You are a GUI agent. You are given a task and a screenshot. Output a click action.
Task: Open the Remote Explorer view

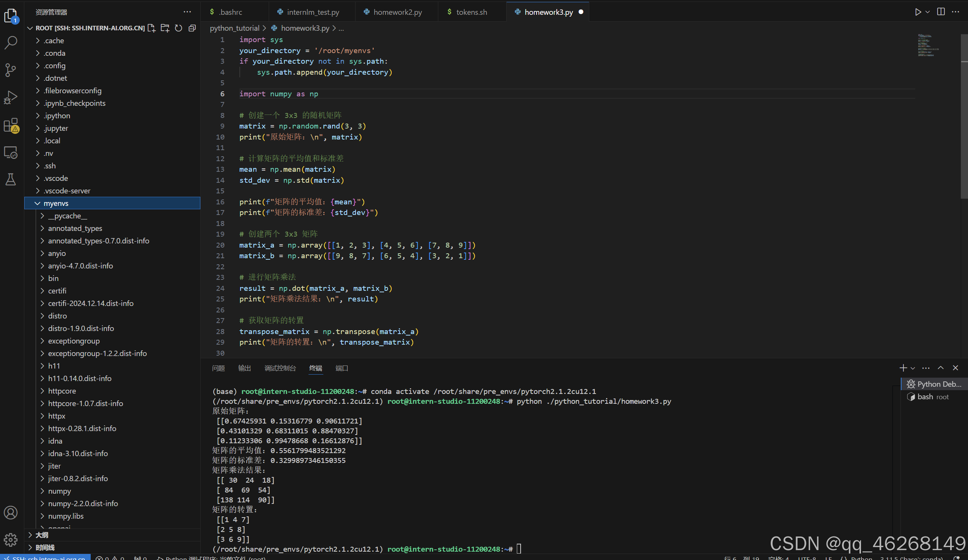click(x=11, y=152)
